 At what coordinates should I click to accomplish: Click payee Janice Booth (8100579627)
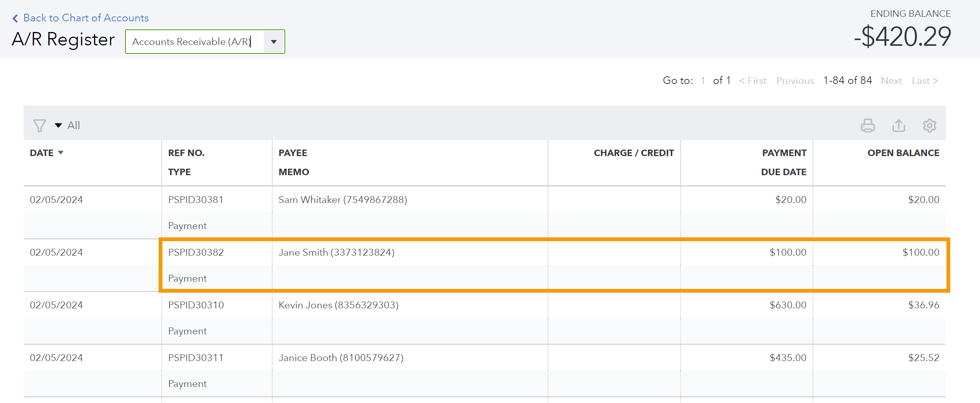tap(341, 358)
